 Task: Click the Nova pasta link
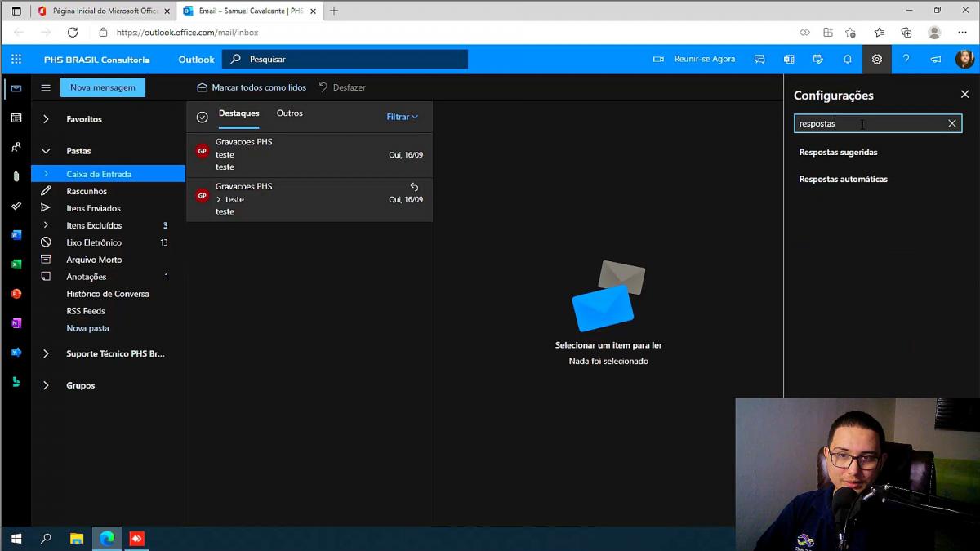[x=87, y=328]
